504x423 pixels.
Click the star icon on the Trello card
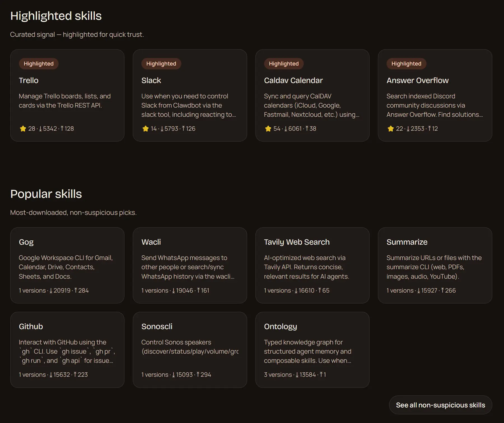[x=23, y=129]
